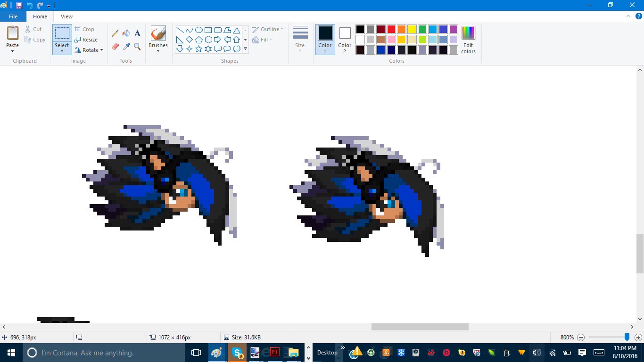Click the vertical scrollbar thumb

pos(640,254)
